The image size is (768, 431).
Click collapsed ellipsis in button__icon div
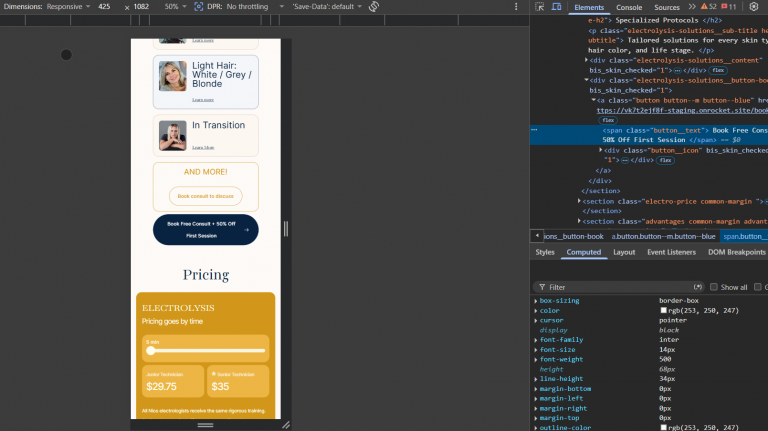pyautogui.click(x=625, y=160)
